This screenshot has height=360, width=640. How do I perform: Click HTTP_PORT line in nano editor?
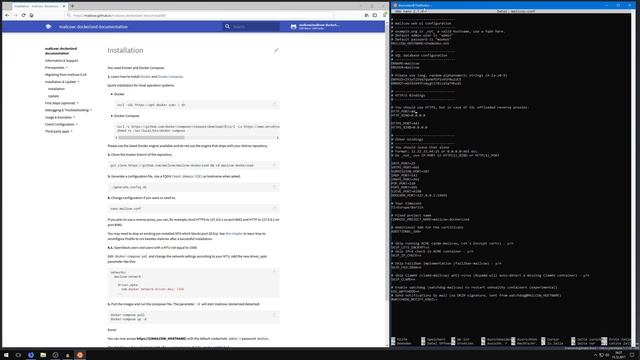pos(403,111)
